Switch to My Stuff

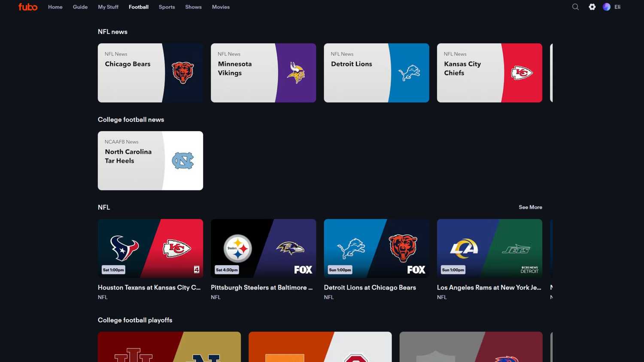[x=108, y=7]
